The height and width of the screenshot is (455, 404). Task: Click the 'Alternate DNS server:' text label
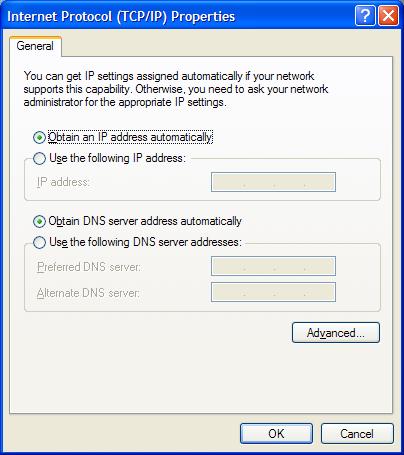(x=88, y=293)
